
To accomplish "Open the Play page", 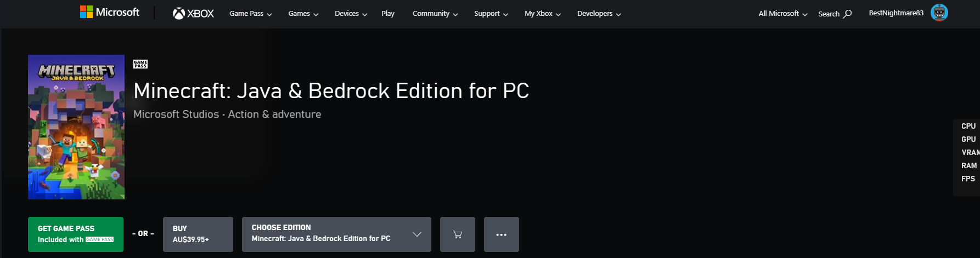I will [x=388, y=14].
